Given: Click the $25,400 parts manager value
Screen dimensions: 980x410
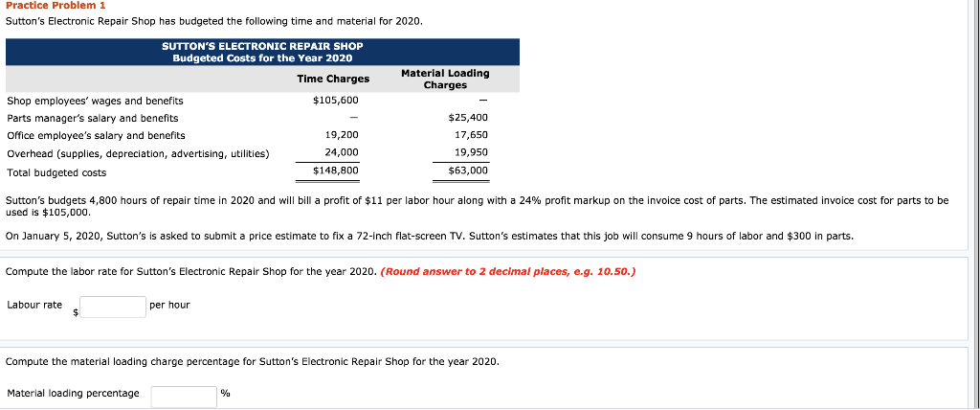Looking at the screenshot, I should [468, 118].
